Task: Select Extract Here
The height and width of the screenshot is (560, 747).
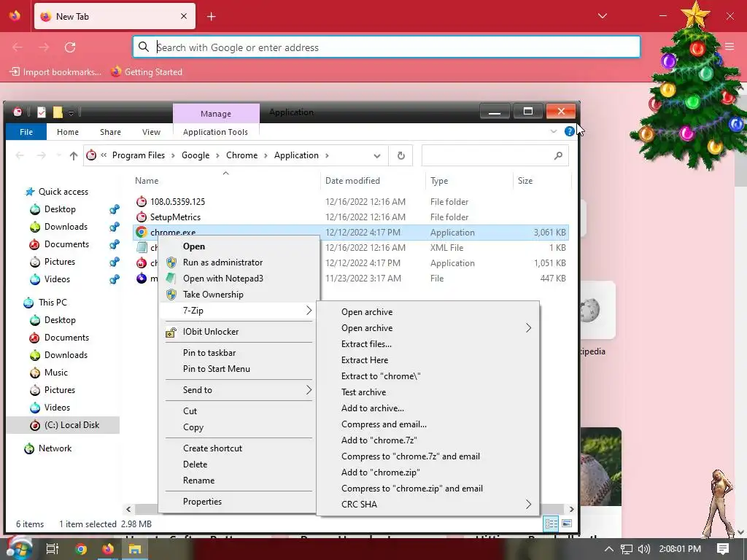Action: click(365, 360)
